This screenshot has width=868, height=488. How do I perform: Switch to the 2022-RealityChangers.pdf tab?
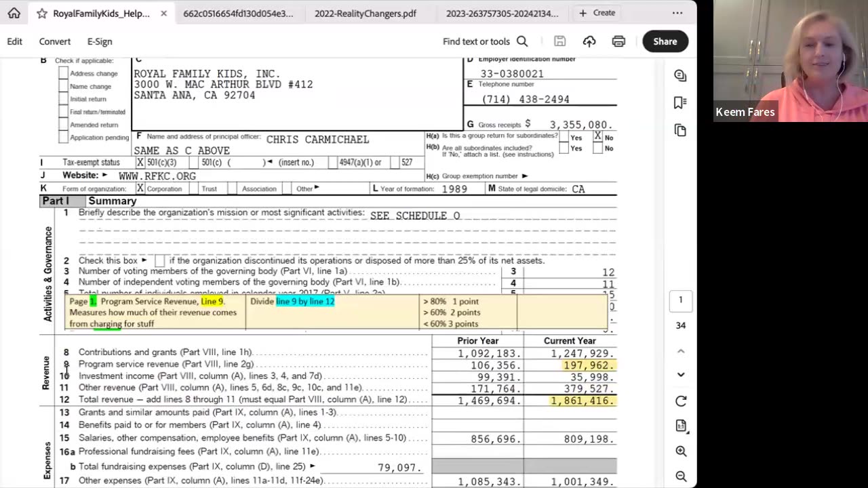click(x=365, y=14)
